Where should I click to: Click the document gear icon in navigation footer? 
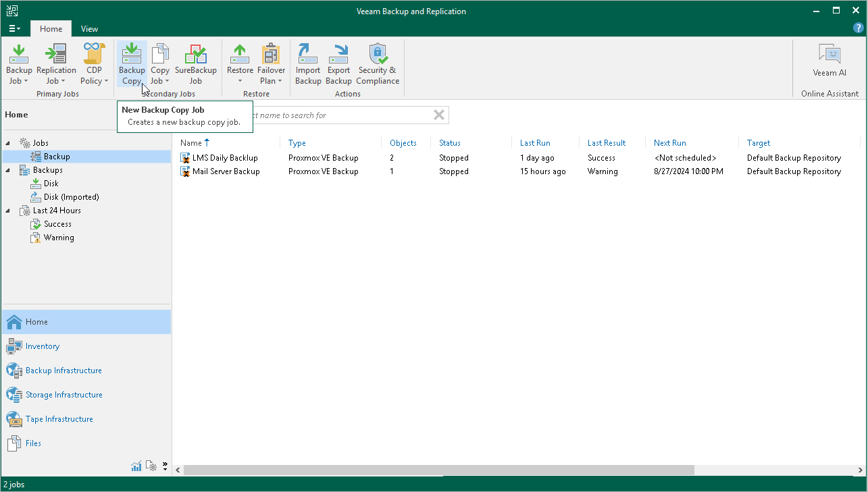(x=152, y=466)
